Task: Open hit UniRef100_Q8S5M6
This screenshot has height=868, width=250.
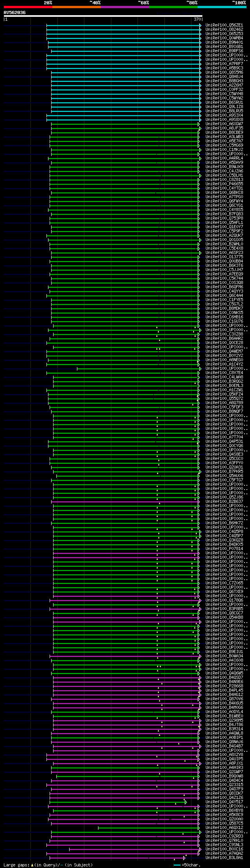Action: click(224, 73)
